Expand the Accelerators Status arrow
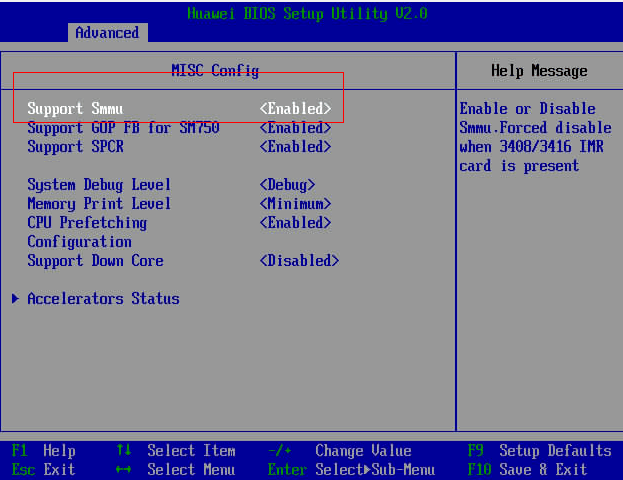 (x=15, y=298)
